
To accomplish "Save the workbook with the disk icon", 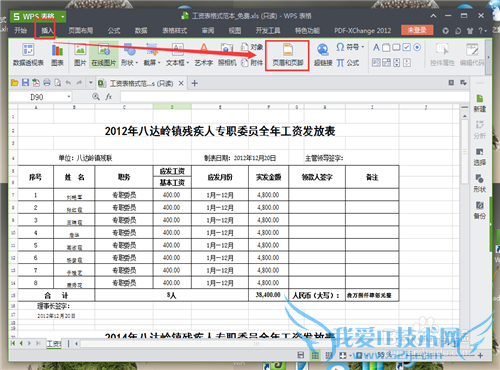I will [x=25, y=83].
